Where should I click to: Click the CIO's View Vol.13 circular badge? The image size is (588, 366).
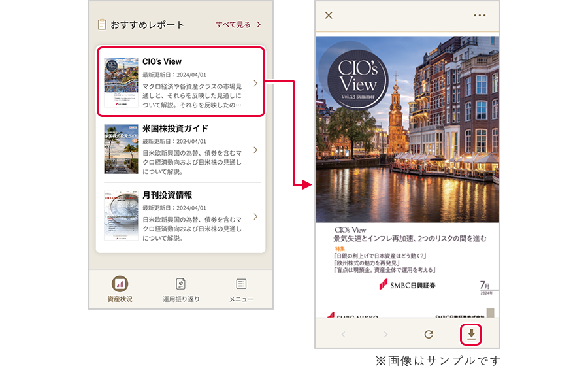click(357, 79)
